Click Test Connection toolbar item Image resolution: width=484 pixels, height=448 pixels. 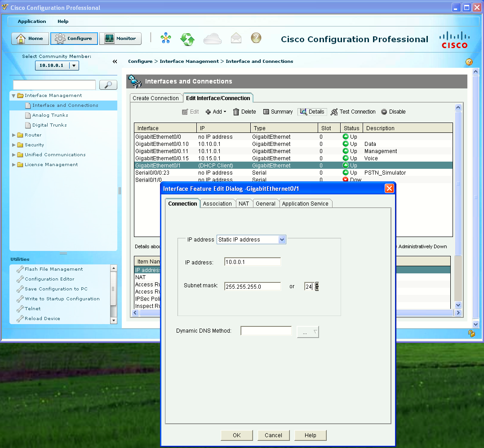[x=353, y=112]
